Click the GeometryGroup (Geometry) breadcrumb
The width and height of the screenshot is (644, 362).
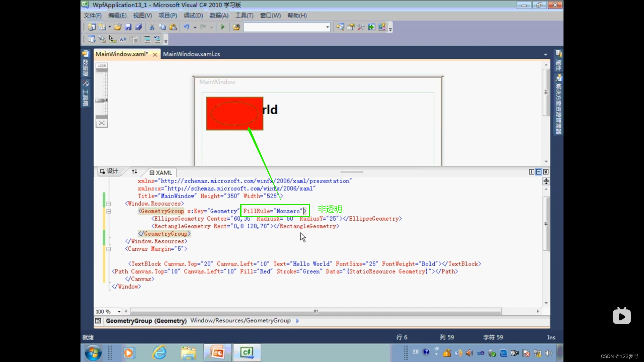pyautogui.click(x=146, y=321)
